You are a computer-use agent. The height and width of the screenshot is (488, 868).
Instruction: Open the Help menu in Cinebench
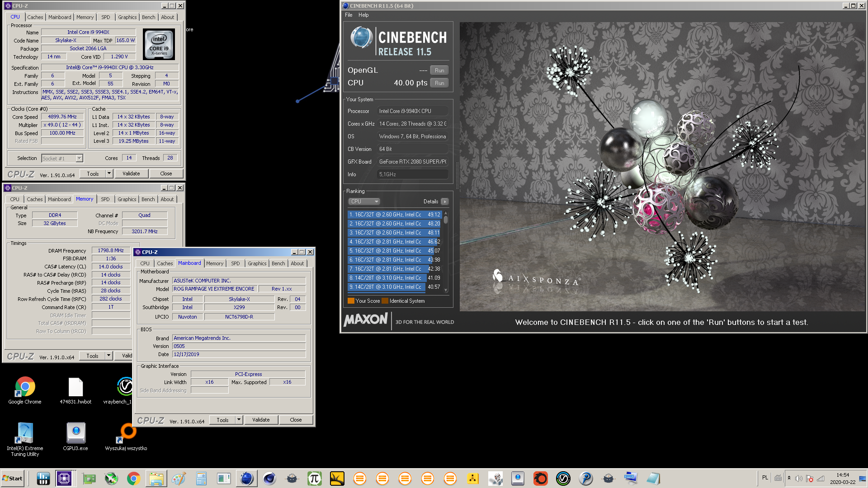pos(363,15)
